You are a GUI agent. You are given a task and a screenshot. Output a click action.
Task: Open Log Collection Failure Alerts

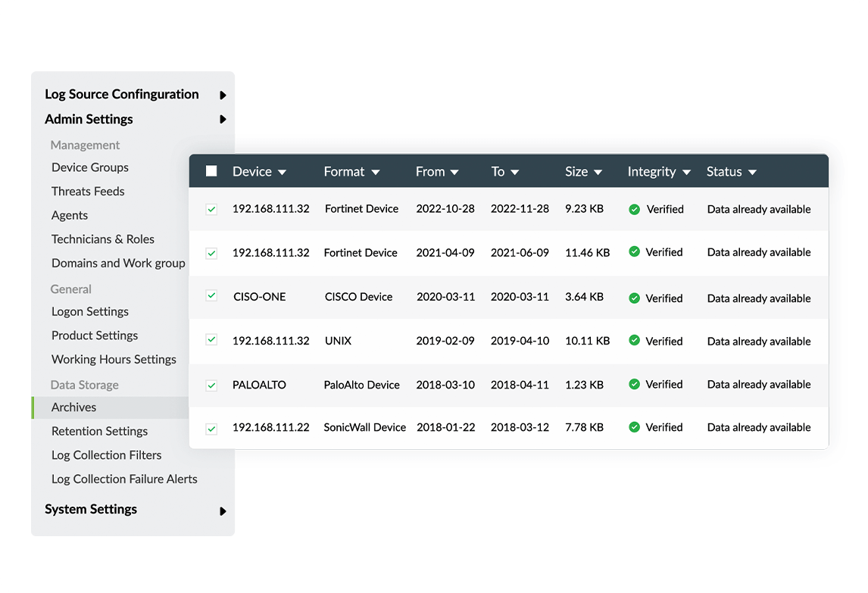[124, 479]
